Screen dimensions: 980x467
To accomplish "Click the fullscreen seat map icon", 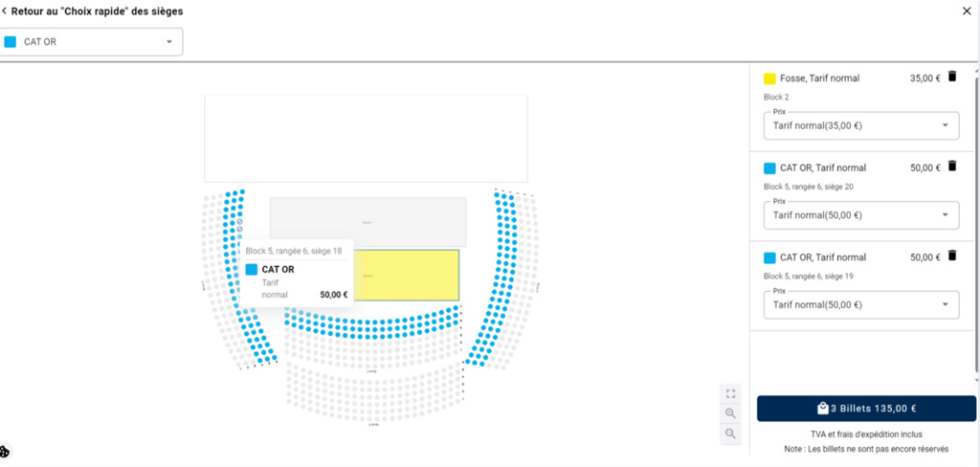I will click(730, 394).
